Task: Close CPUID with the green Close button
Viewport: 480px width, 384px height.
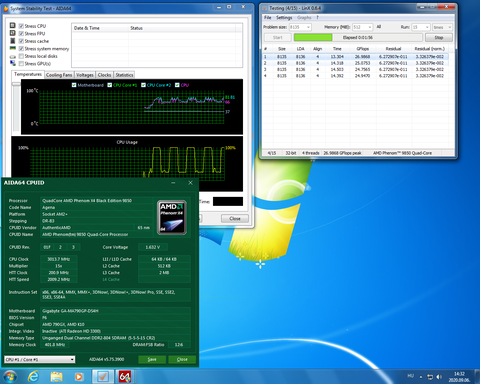Action: coord(182,359)
